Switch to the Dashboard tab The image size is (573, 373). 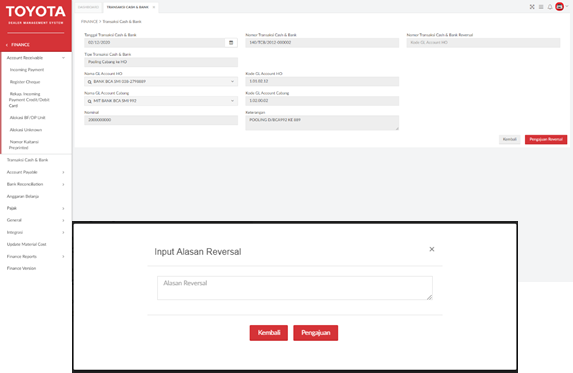pyautogui.click(x=88, y=7)
